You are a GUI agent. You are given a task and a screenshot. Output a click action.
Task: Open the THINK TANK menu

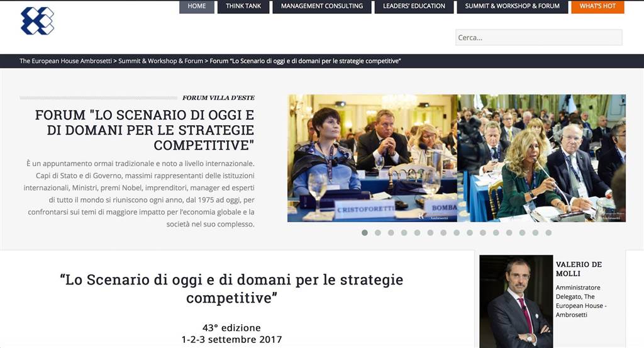243,6
